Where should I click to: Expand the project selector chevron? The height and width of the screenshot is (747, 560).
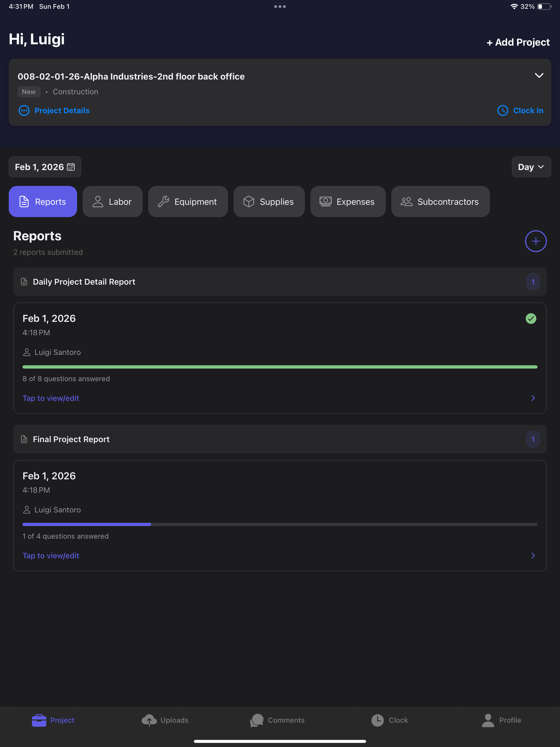(539, 75)
